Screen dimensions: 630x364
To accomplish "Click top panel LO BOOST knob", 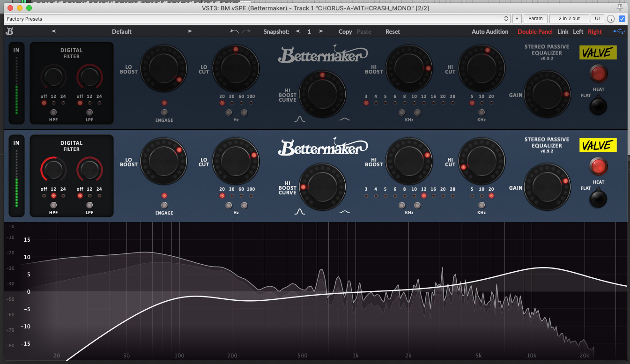I will click(164, 68).
